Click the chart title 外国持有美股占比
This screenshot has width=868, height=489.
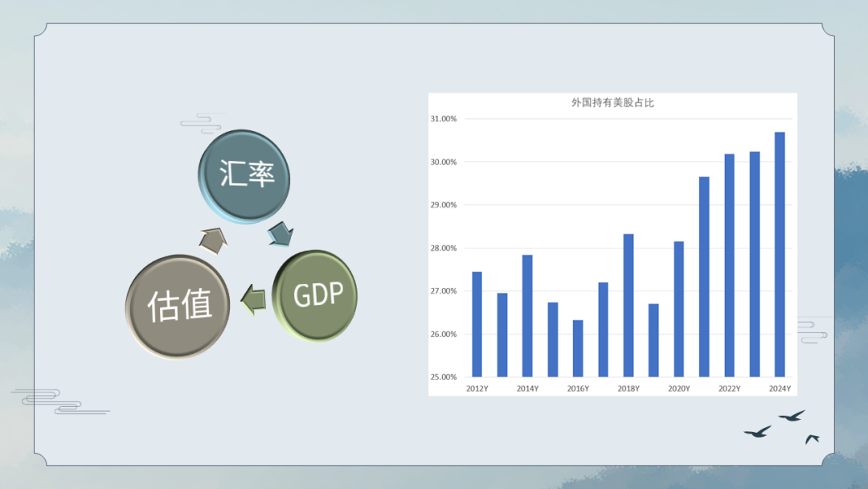point(612,103)
